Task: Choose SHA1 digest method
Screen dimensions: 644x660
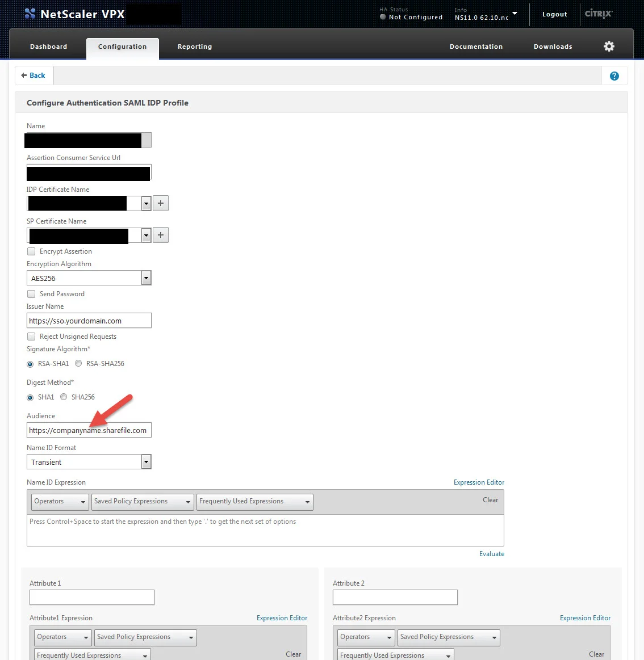Action: click(x=30, y=397)
